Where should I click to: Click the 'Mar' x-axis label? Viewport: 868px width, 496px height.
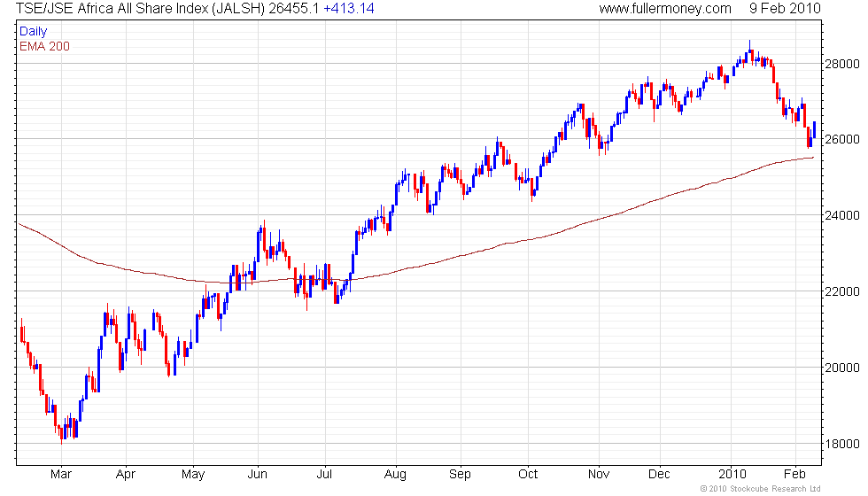click(x=61, y=475)
